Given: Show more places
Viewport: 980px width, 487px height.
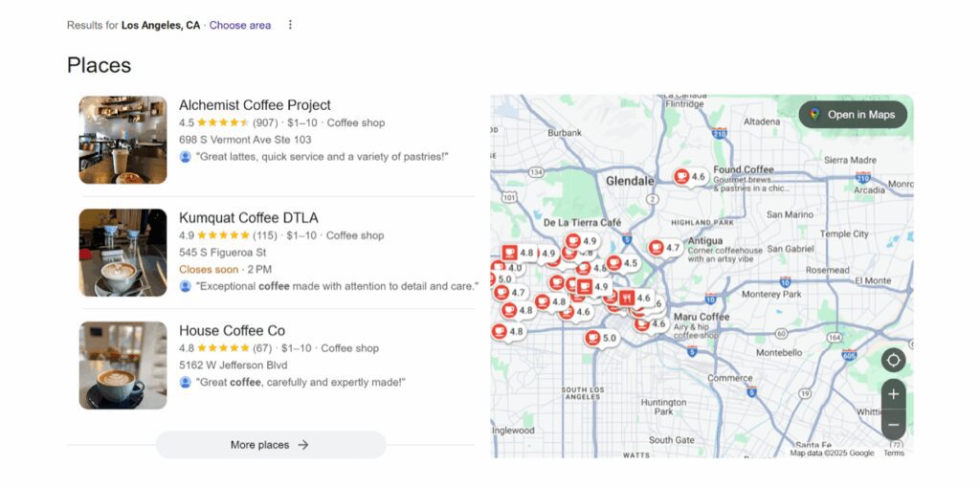Looking at the screenshot, I should 271,445.
